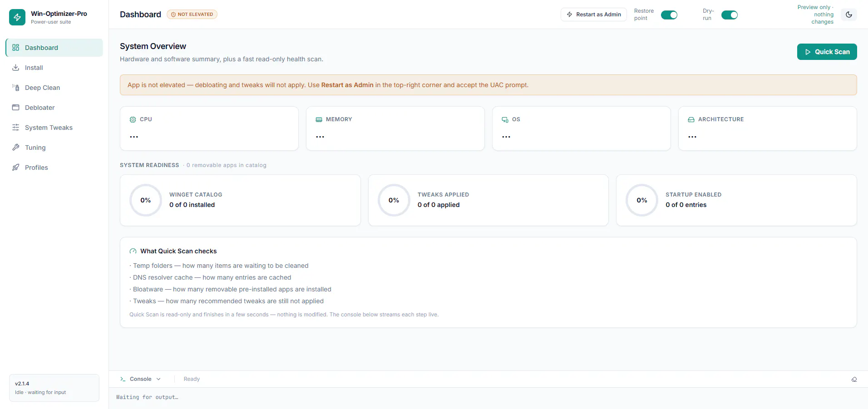This screenshot has width=868, height=409.
Task: Turn off the Restore point toggle
Action: coord(669,15)
